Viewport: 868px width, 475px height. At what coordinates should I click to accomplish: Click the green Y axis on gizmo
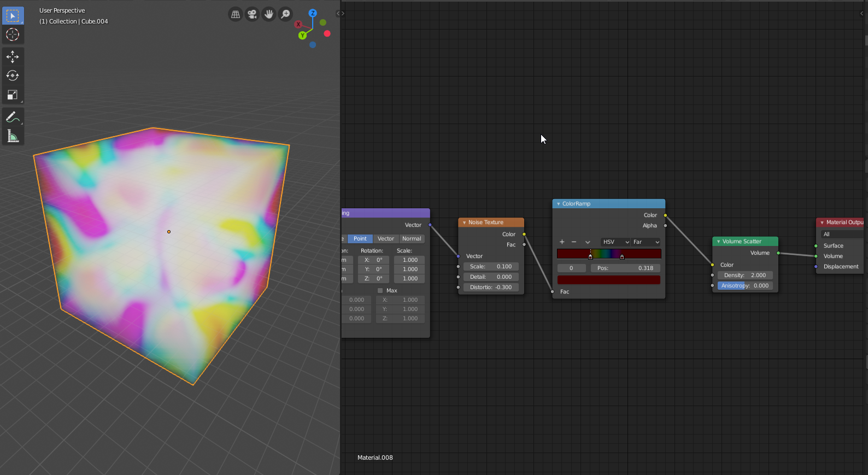[x=302, y=36]
